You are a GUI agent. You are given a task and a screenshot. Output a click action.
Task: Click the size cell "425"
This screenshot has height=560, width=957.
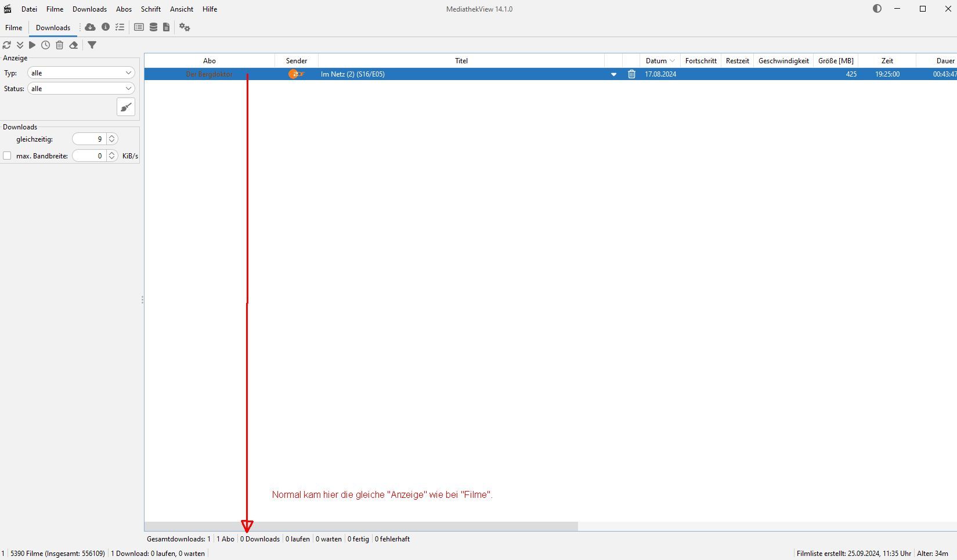click(x=836, y=74)
